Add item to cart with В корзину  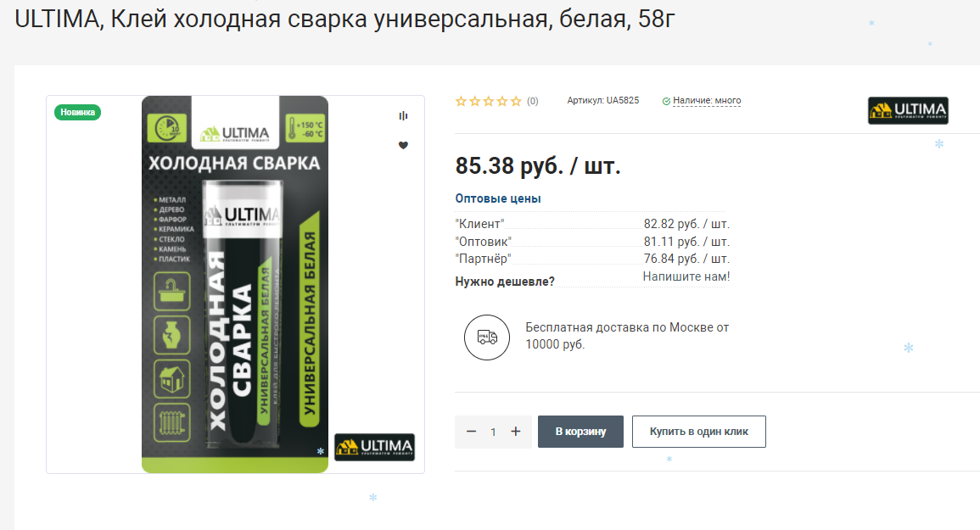pos(580,432)
